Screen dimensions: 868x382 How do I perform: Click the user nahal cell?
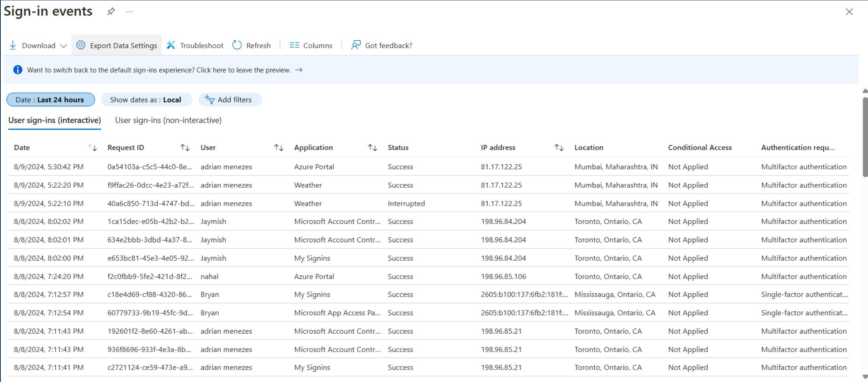tap(210, 276)
